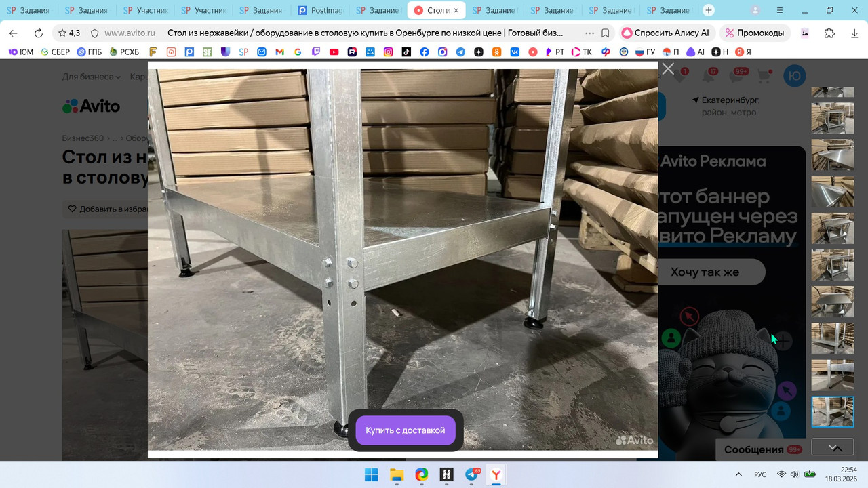
Task: Open the Gmail bookmark icon
Action: tap(279, 52)
